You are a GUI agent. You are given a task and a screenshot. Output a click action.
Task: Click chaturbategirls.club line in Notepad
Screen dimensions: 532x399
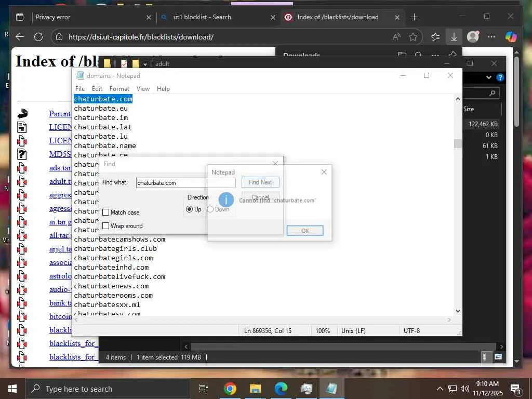click(x=115, y=249)
